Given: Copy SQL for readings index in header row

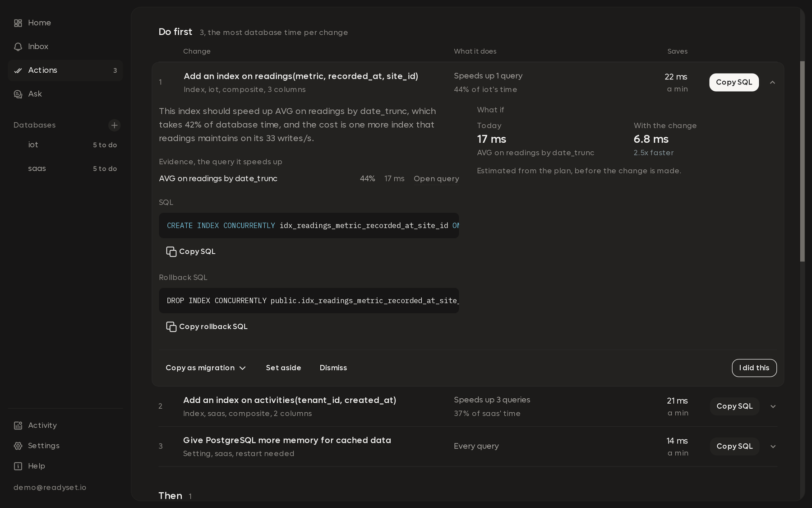Looking at the screenshot, I should pyautogui.click(x=734, y=82).
